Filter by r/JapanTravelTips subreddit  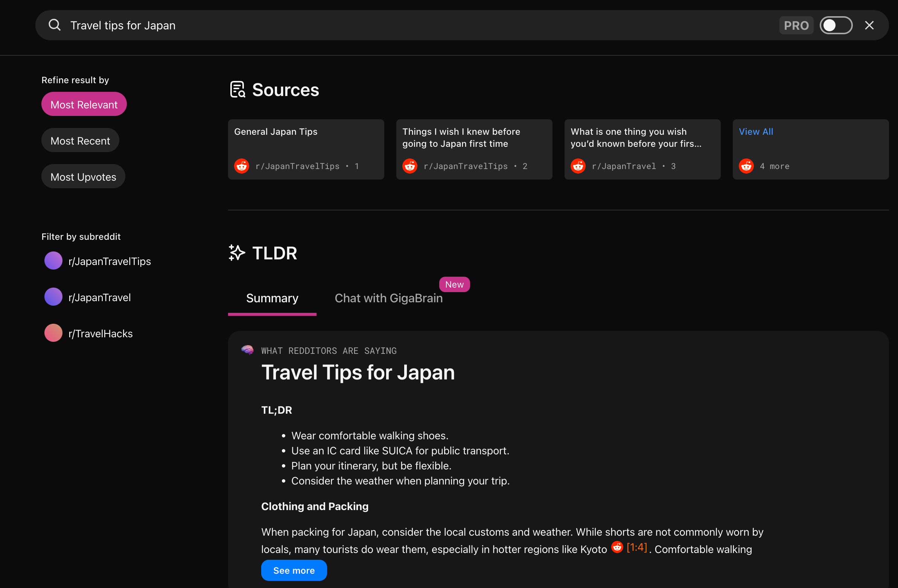click(110, 261)
